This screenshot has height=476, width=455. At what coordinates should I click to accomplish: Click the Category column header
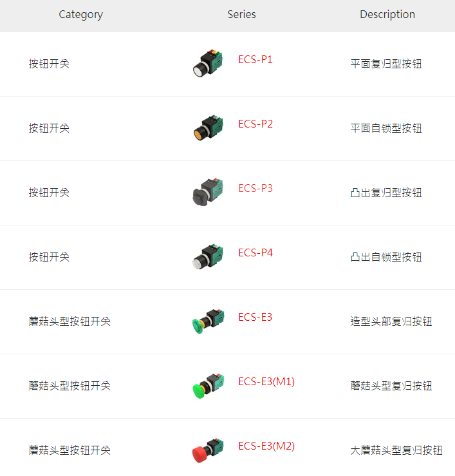click(x=80, y=15)
